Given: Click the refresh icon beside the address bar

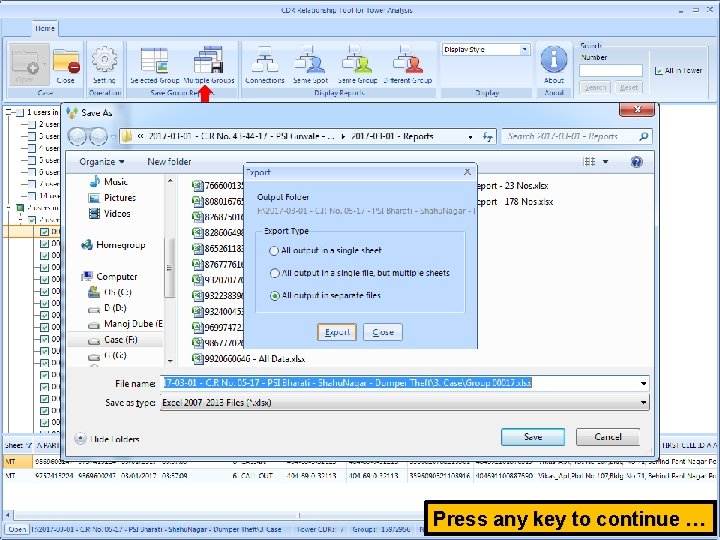Looking at the screenshot, I should point(488,136).
